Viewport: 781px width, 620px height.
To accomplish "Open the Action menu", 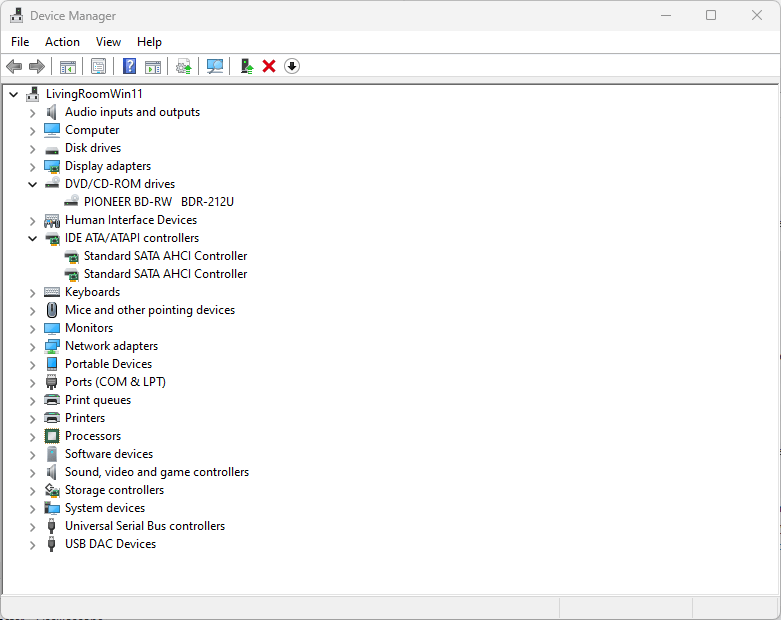I will 62,42.
